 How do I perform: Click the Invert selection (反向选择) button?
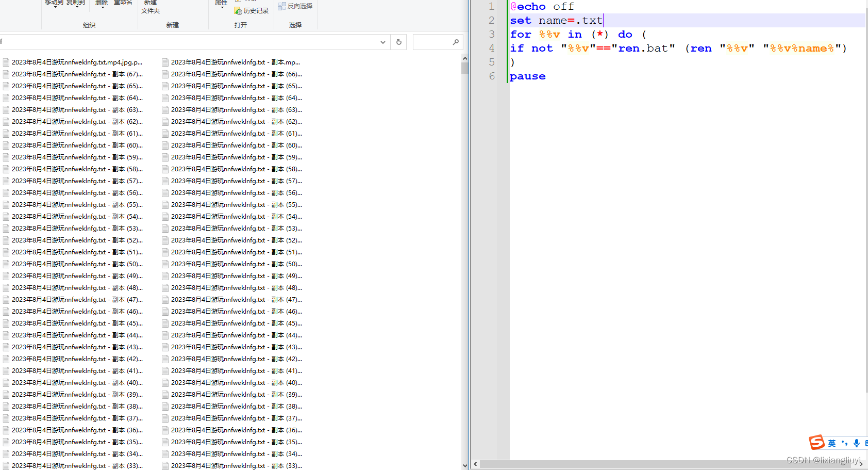tap(295, 6)
